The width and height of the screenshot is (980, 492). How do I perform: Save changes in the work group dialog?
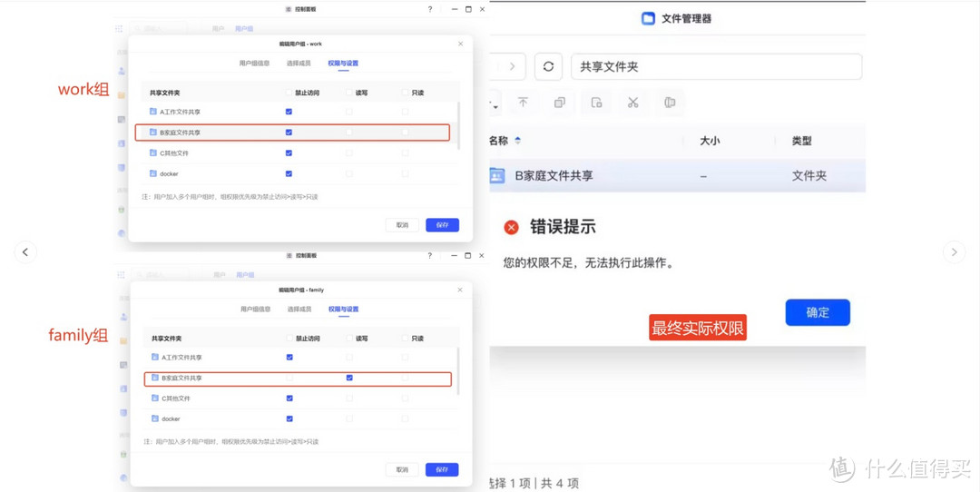(443, 225)
